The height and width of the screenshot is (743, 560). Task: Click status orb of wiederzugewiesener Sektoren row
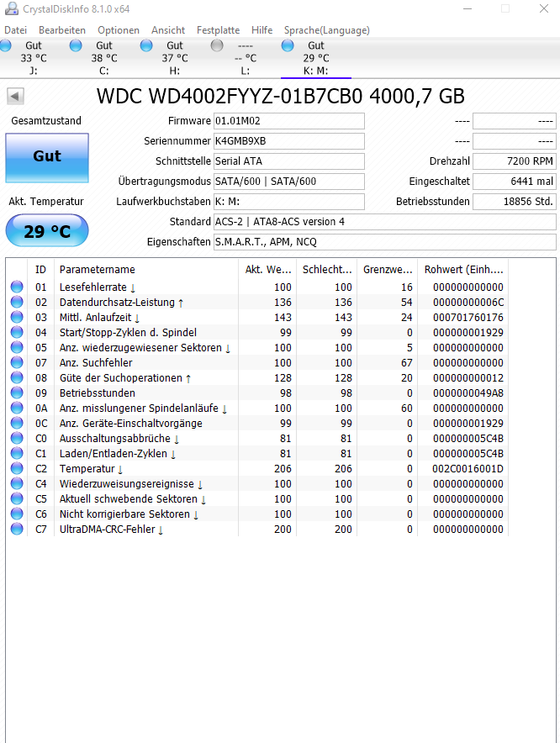(x=17, y=347)
